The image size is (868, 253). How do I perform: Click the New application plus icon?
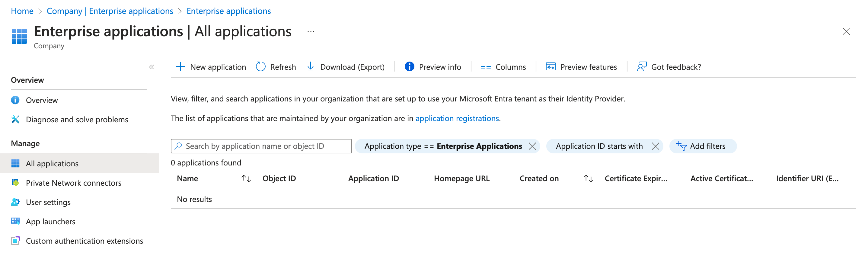pyautogui.click(x=180, y=67)
